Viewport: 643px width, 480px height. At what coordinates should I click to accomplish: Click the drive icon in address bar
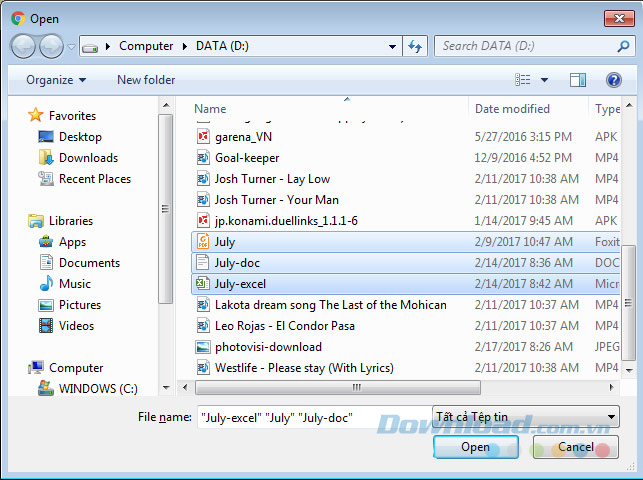90,47
